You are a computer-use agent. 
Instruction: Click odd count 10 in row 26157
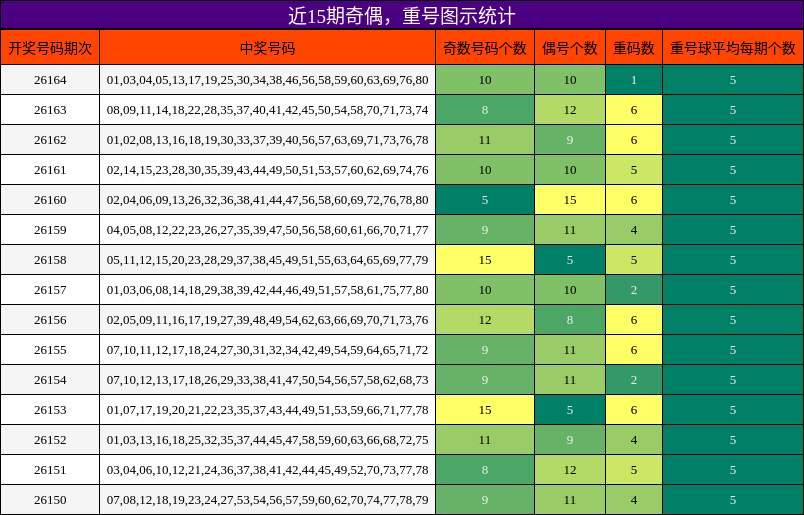click(485, 290)
